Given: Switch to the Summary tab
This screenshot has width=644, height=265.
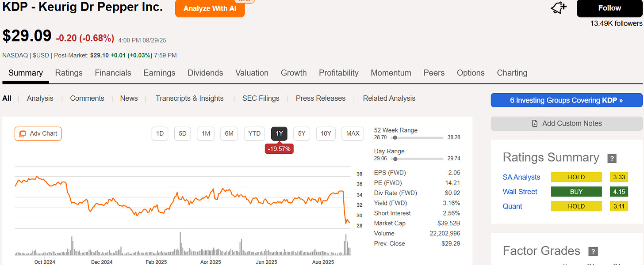Looking at the screenshot, I should coord(26,73).
